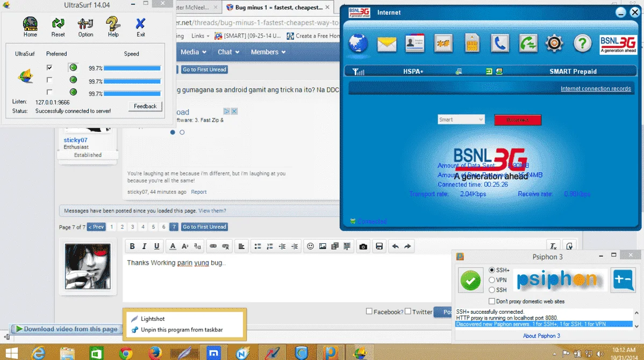The width and height of the screenshot is (644, 360).
Task: Redo edit in reply editor
Action: tap(407, 246)
